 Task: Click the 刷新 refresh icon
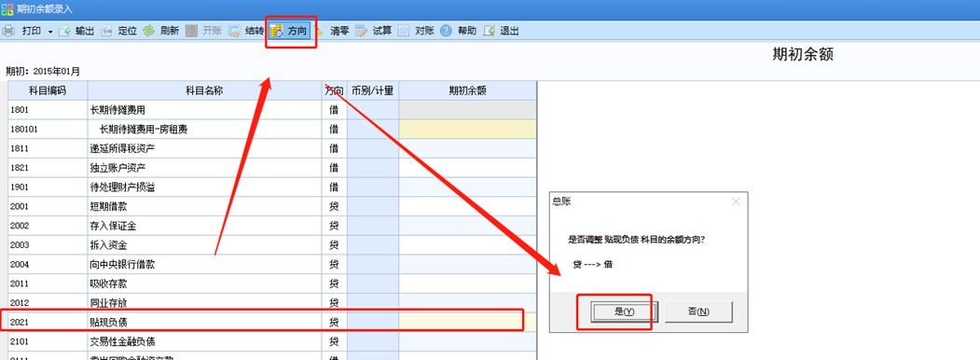click(x=149, y=31)
